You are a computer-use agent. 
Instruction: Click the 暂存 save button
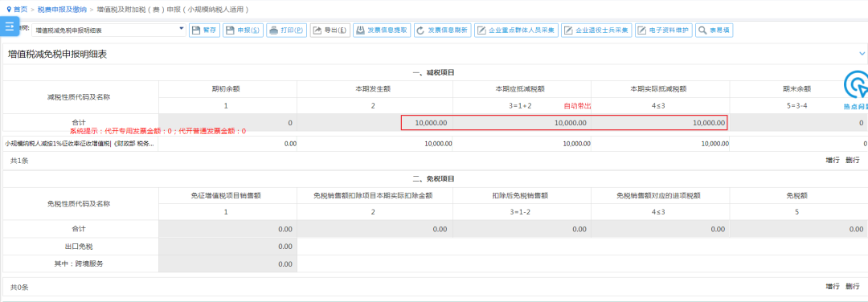(x=204, y=31)
